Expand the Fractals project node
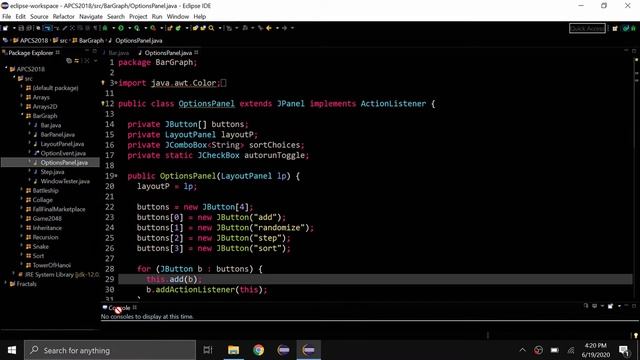Image resolution: width=640 pixels, height=360 pixels. (6, 283)
